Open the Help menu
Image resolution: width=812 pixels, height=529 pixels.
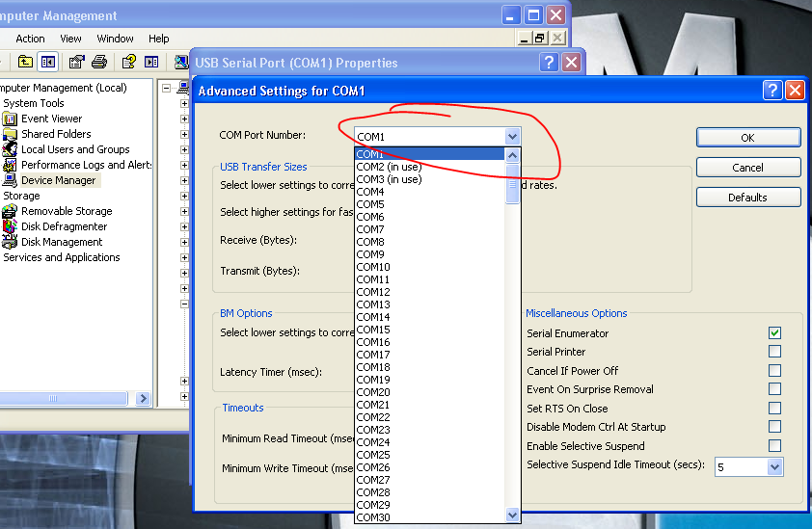coord(158,39)
